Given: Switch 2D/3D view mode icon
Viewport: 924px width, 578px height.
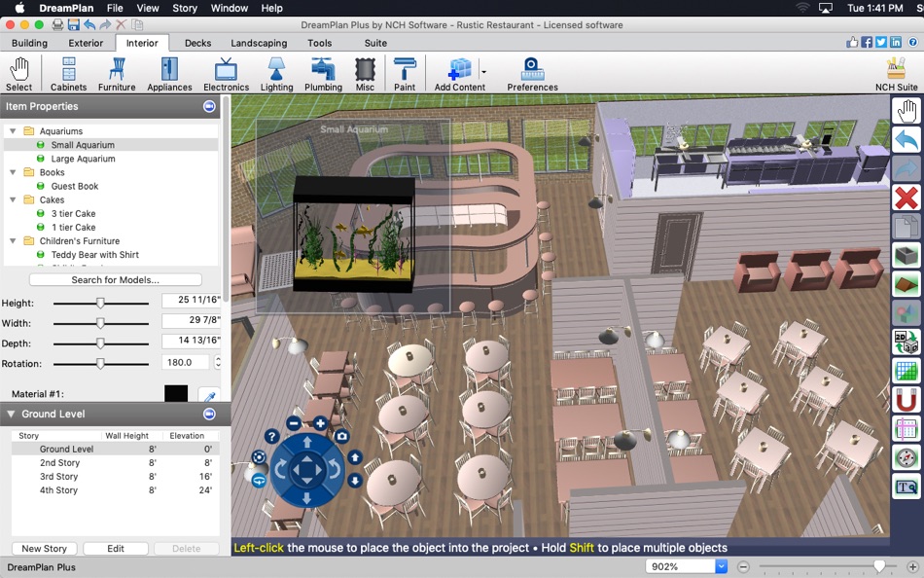Looking at the screenshot, I should coord(906,343).
